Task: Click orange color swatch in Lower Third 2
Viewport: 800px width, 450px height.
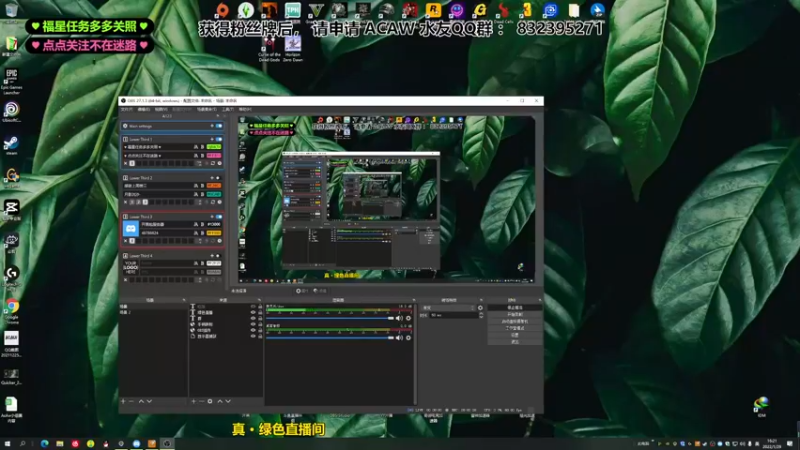Action: [214, 186]
